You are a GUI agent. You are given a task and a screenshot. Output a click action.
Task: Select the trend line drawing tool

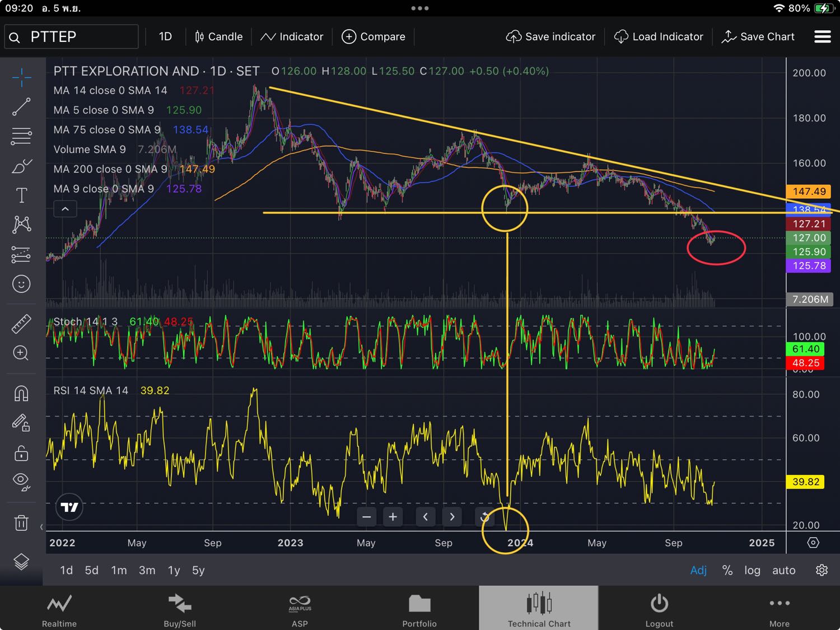21,106
